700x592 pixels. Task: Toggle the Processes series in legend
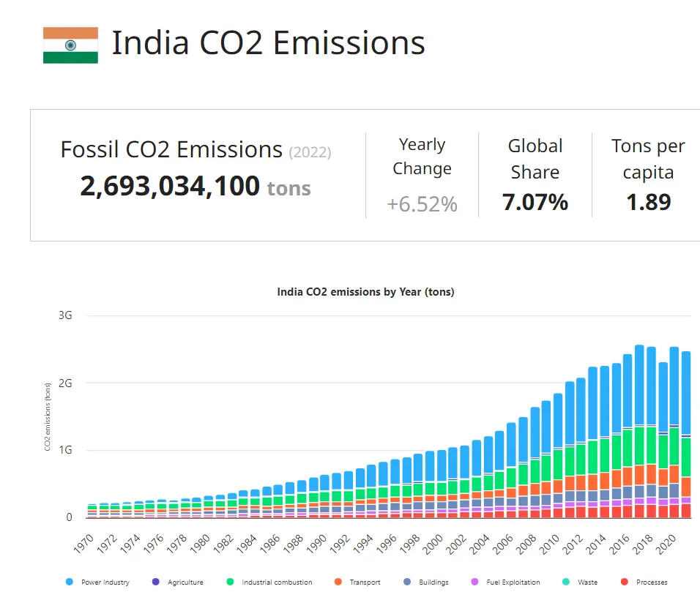pos(651,582)
